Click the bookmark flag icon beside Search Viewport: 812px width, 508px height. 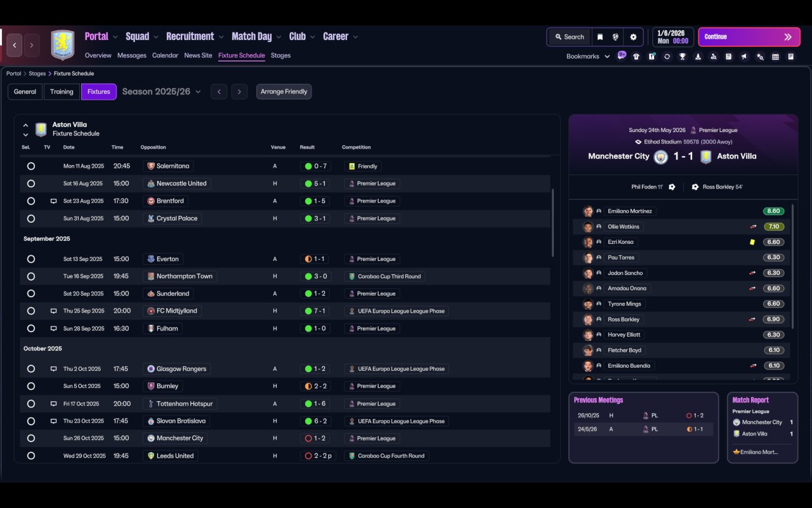coord(599,37)
